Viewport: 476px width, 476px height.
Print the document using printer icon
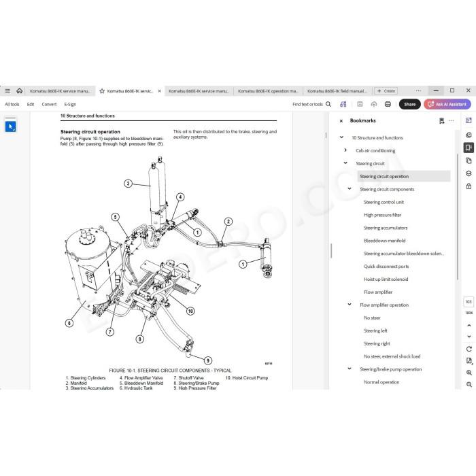tap(388, 104)
